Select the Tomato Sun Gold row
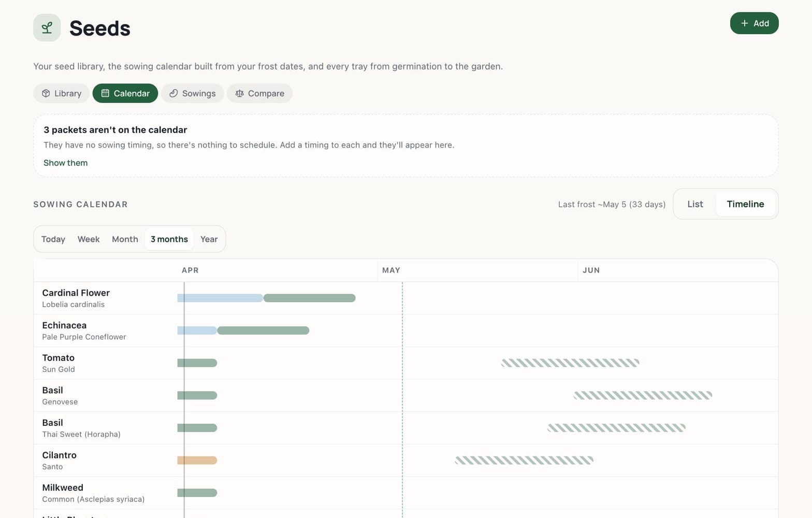Image resolution: width=812 pixels, height=518 pixels. (x=406, y=363)
